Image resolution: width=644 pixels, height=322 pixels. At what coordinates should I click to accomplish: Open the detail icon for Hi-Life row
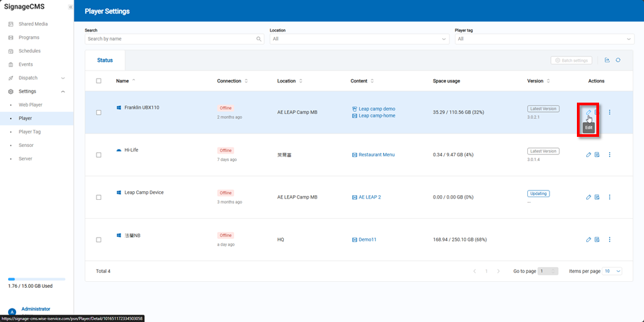(597, 155)
